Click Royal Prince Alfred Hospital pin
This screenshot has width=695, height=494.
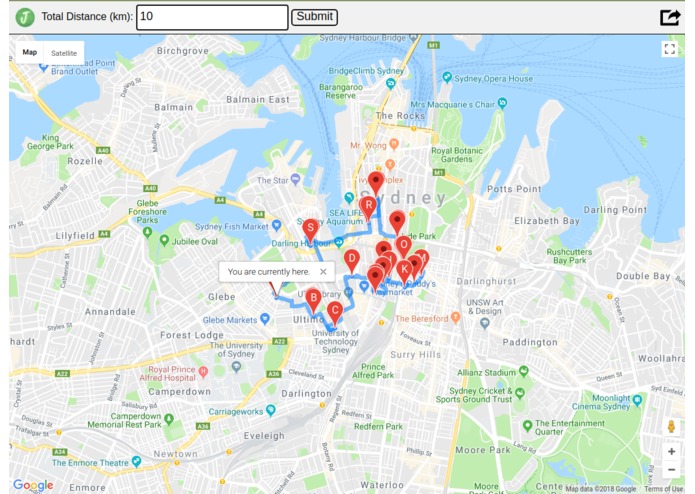point(203,372)
